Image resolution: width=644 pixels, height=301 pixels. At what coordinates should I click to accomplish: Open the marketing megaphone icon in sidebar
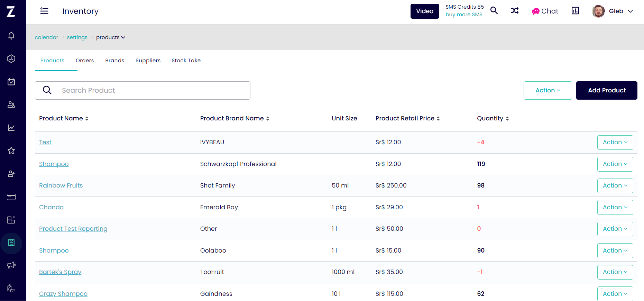pos(11,265)
